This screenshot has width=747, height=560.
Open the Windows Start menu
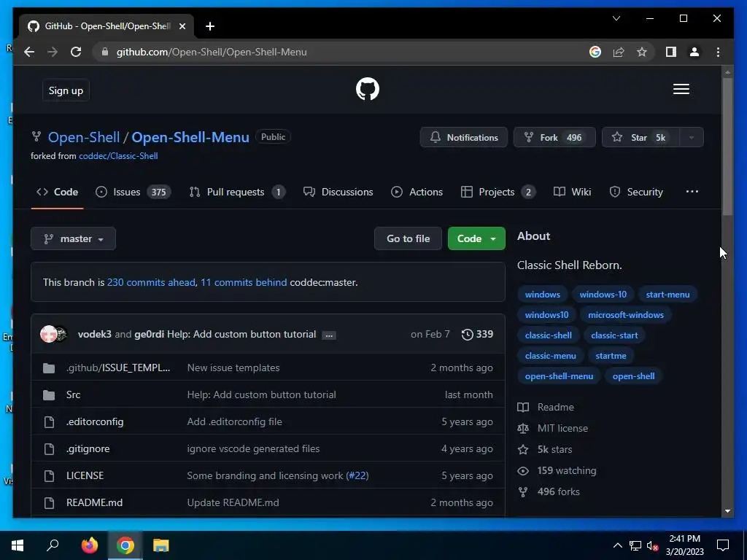tap(18, 545)
